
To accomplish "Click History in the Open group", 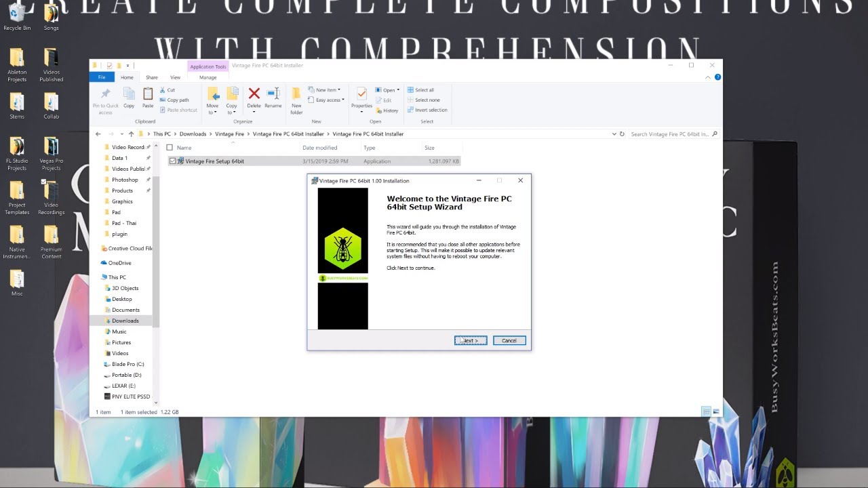I will coord(387,110).
